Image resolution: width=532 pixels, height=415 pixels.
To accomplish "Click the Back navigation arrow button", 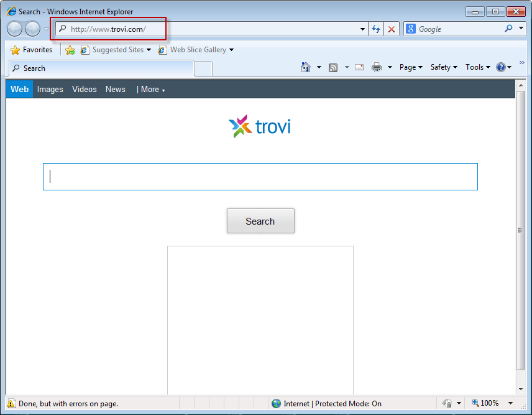I will (x=14, y=29).
